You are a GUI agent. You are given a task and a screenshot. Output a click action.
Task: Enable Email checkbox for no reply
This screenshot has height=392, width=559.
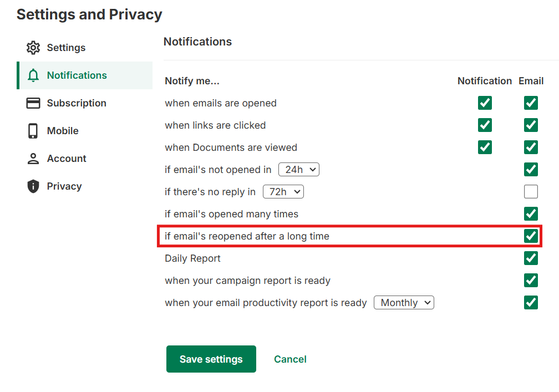531,192
